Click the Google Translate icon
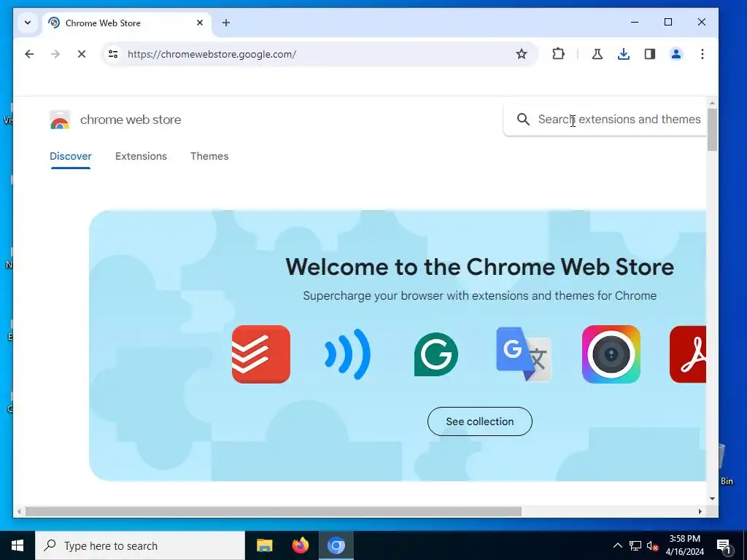 pos(524,354)
